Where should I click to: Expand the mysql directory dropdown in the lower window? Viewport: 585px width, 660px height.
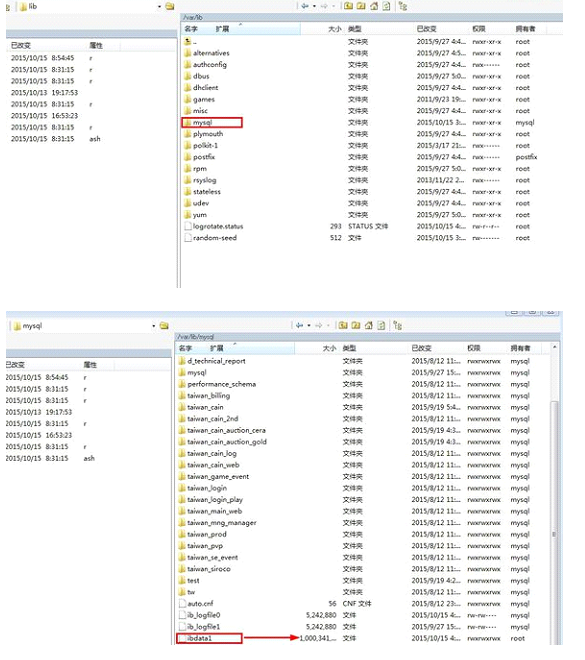tap(154, 326)
